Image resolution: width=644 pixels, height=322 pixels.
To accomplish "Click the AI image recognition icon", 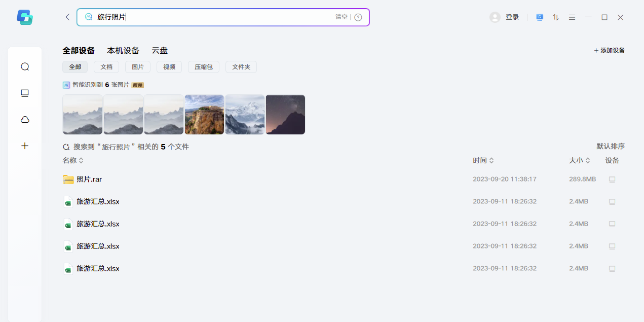I will pyautogui.click(x=66, y=85).
